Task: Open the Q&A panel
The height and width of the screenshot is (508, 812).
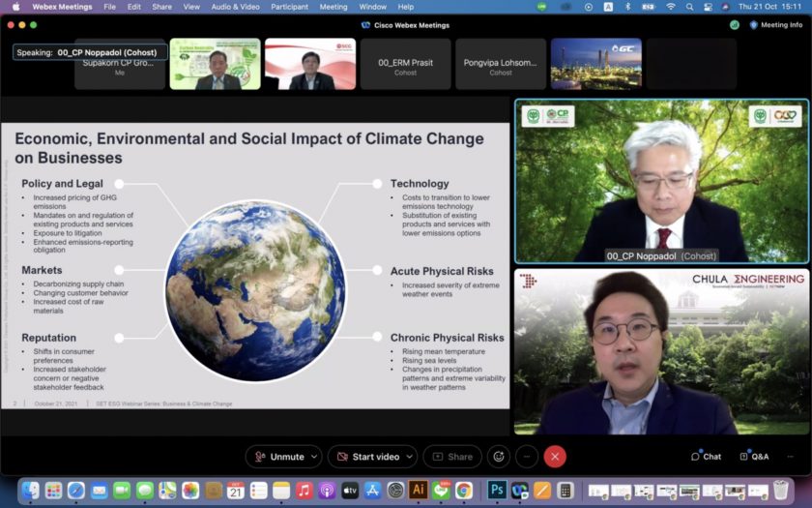Action: pyautogui.click(x=754, y=457)
